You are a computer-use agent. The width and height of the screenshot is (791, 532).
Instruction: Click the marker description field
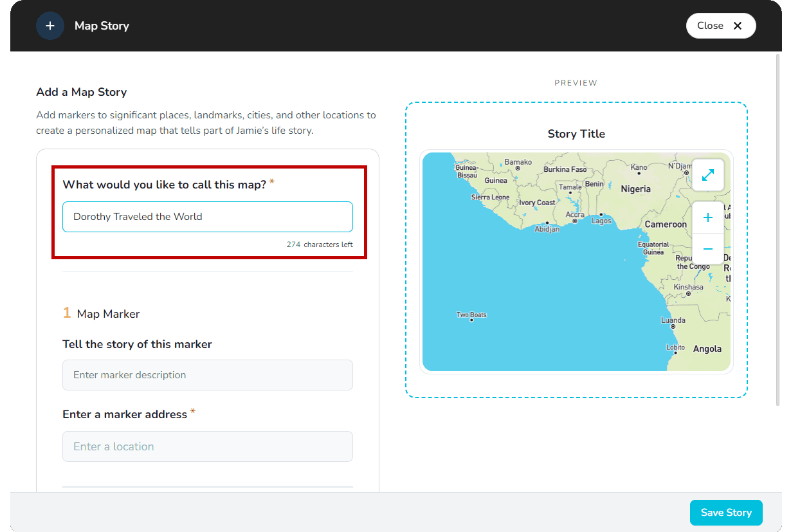coord(207,375)
